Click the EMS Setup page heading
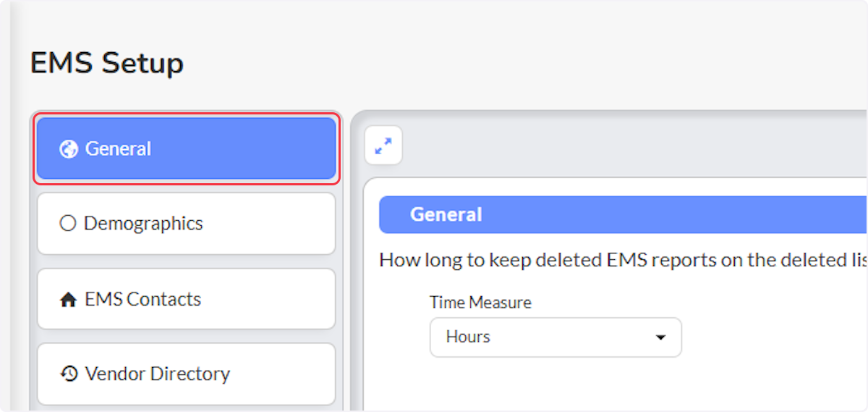Viewport: 868px width, 412px height. click(107, 63)
